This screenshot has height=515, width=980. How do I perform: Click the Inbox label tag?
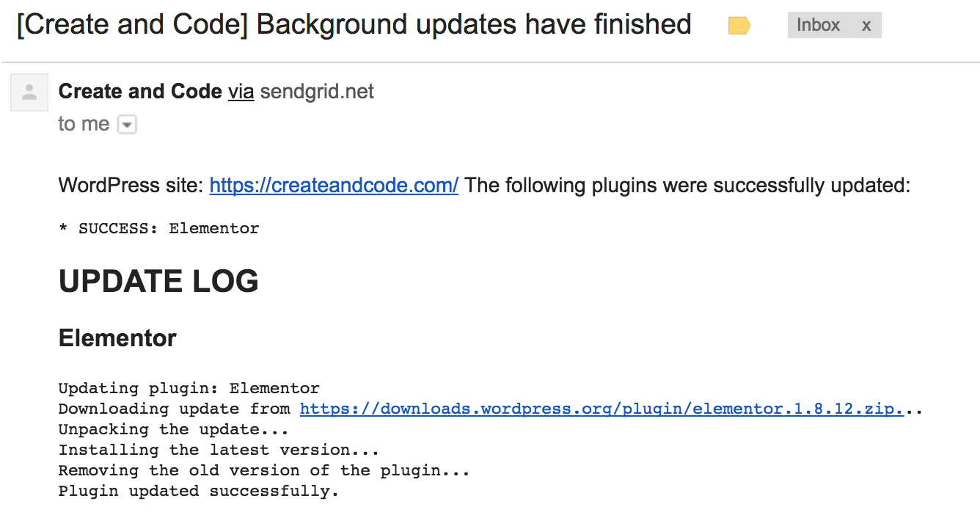818,25
